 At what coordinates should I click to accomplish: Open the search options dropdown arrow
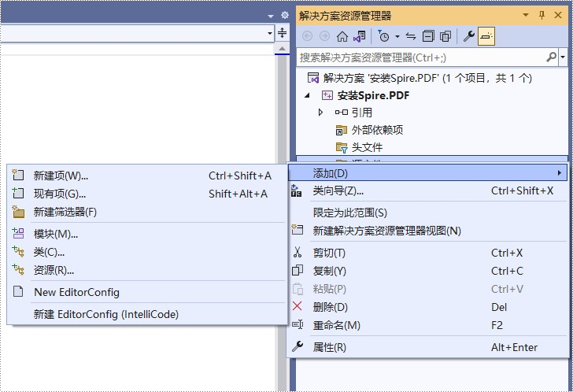563,57
